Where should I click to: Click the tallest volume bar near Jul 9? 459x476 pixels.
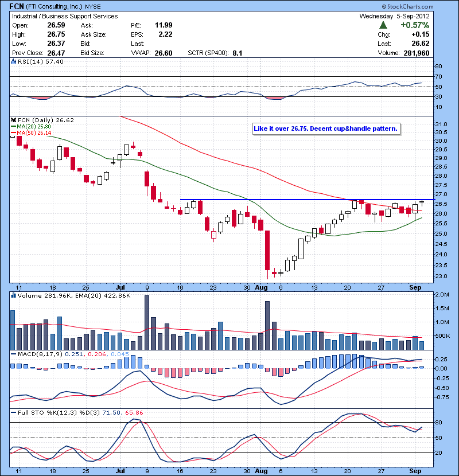click(x=147, y=322)
